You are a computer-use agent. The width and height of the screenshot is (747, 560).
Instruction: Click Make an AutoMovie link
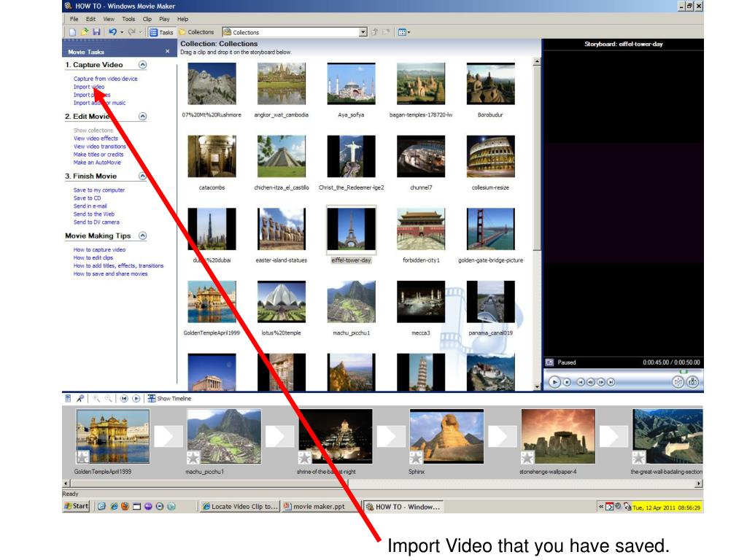[97, 163]
